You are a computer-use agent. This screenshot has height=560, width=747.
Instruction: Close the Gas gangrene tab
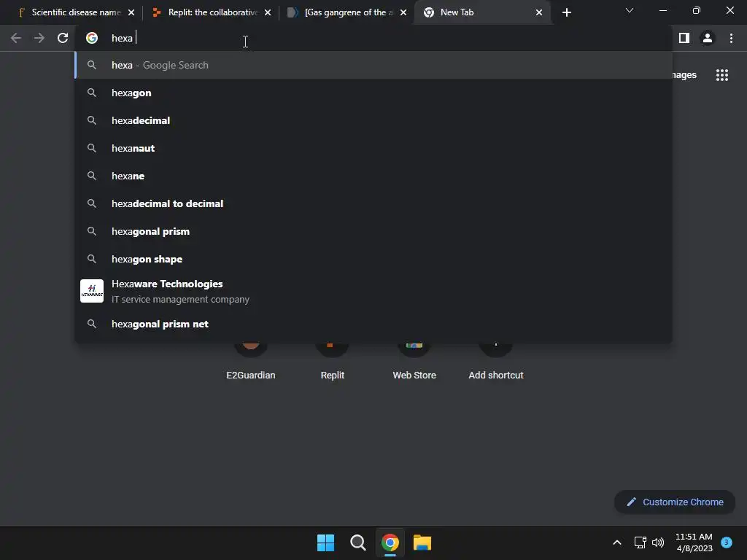pyautogui.click(x=403, y=12)
